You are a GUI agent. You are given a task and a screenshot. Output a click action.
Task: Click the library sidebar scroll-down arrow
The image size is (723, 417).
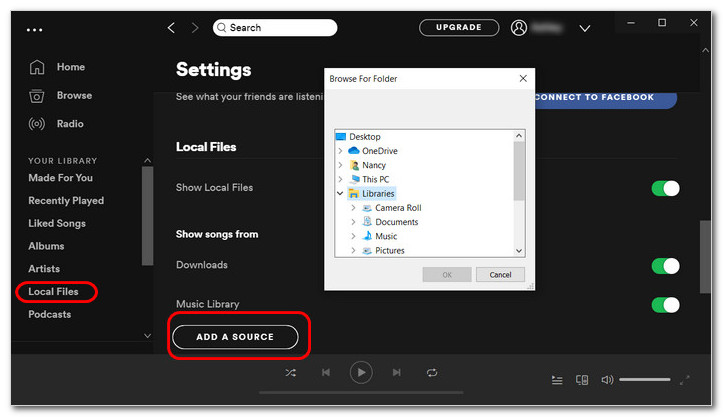click(x=148, y=336)
